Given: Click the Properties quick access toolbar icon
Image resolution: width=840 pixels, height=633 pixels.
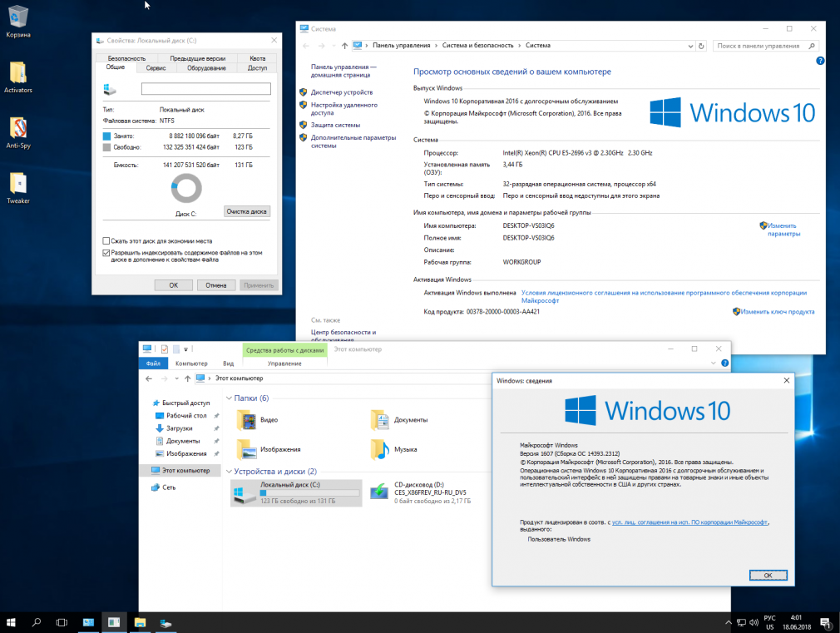Looking at the screenshot, I should coord(165,349).
